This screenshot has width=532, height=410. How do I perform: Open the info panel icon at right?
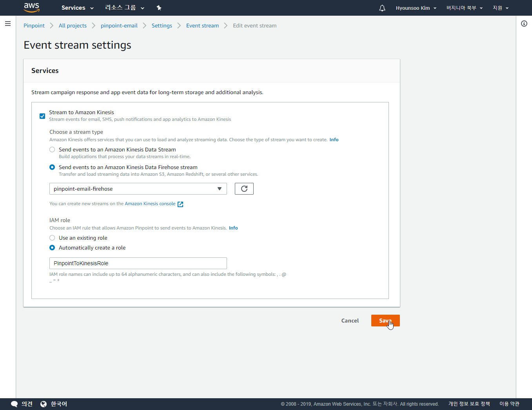click(x=524, y=24)
